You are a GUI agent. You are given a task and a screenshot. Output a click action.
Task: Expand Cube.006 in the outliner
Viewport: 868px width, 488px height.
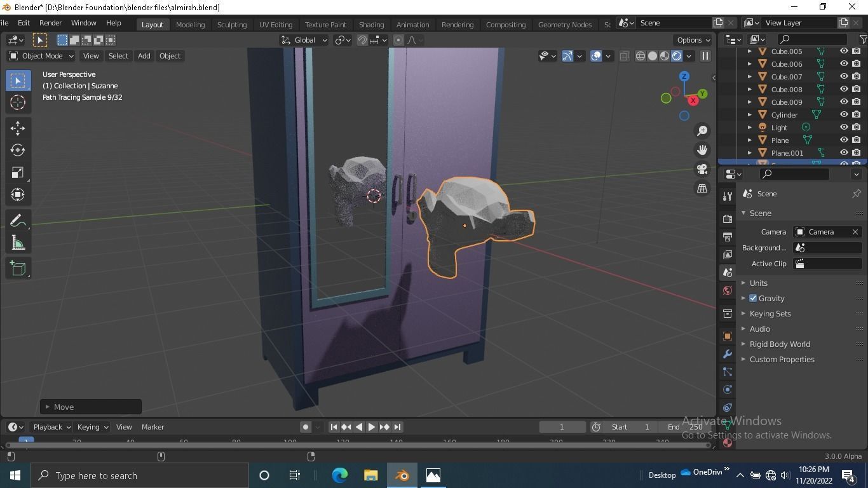coord(750,64)
